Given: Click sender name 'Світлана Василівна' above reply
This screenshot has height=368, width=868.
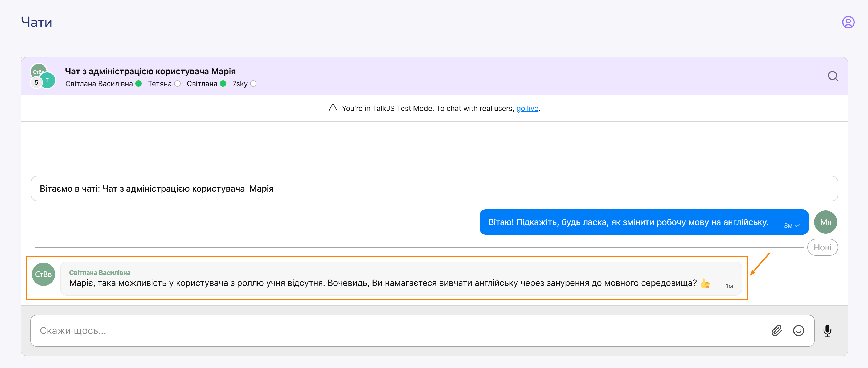Looking at the screenshot, I should click(x=100, y=272).
